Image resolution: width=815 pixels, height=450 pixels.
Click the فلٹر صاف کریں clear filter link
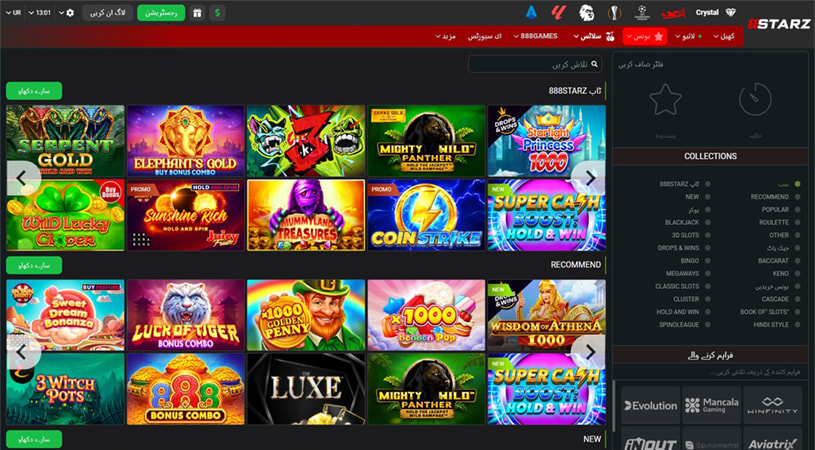640,64
